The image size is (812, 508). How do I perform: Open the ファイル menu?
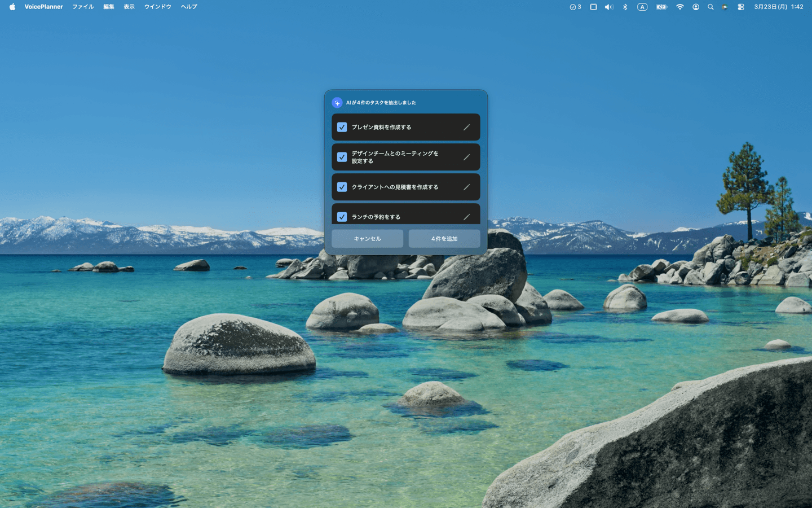coord(83,7)
